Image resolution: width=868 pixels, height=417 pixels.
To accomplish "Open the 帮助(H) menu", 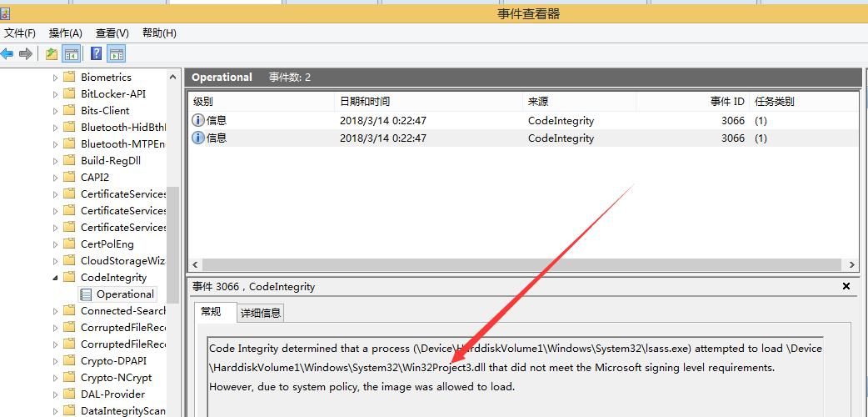I will [159, 33].
